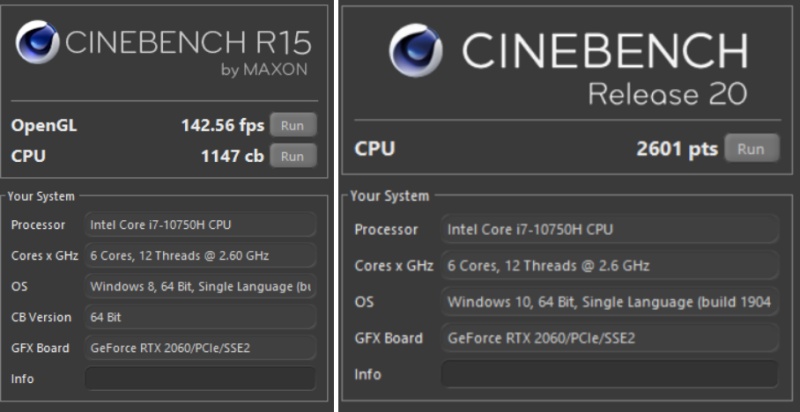This screenshot has width=800, height=412.
Task: Click the 'Cores x GHz' label in Release 20
Action: coord(394,266)
